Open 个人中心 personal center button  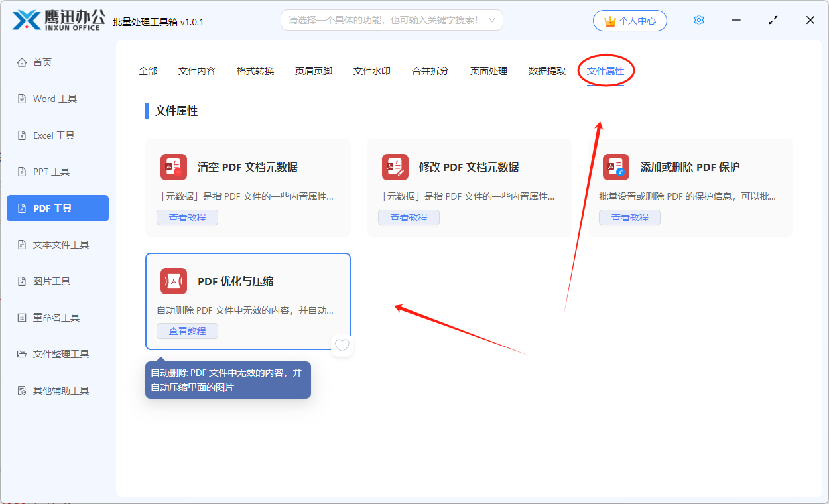click(x=630, y=21)
